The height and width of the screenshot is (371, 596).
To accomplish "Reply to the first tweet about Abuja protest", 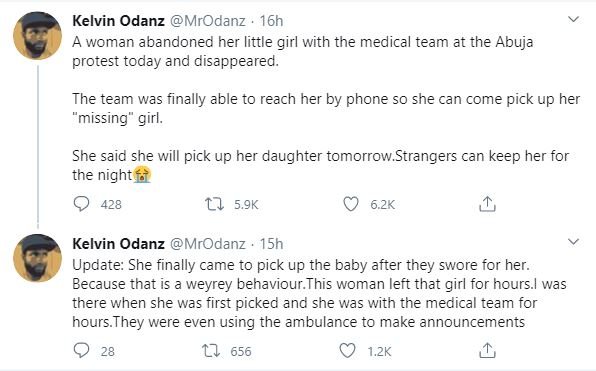I will [x=81, y=204].
